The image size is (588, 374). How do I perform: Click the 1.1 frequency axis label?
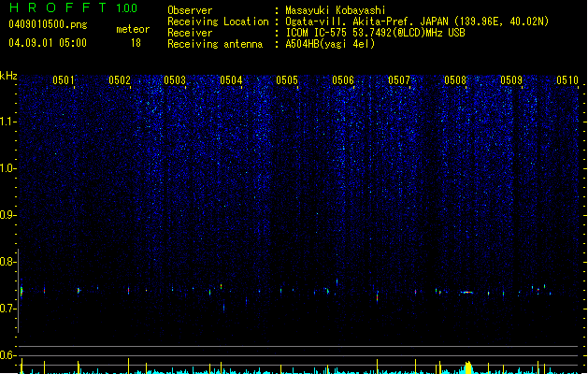click(x=7, y=122)
